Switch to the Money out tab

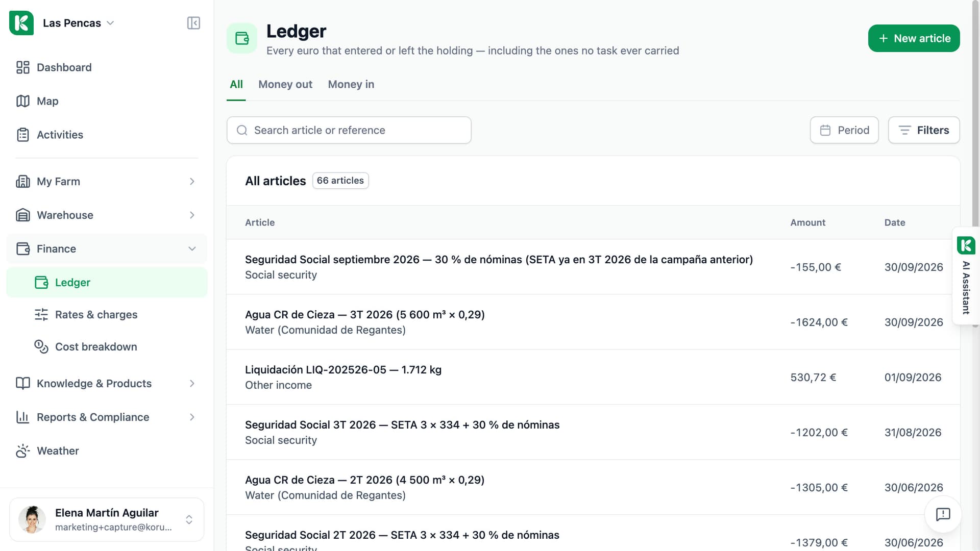(x=285, y=85)
